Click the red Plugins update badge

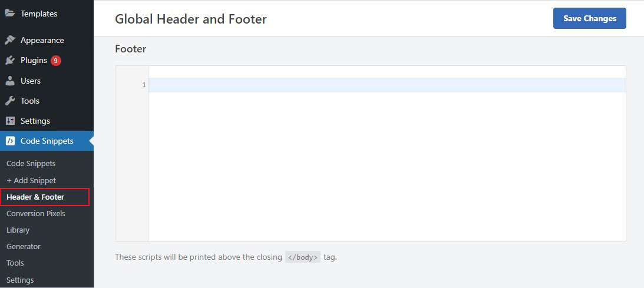click(56, 61)
